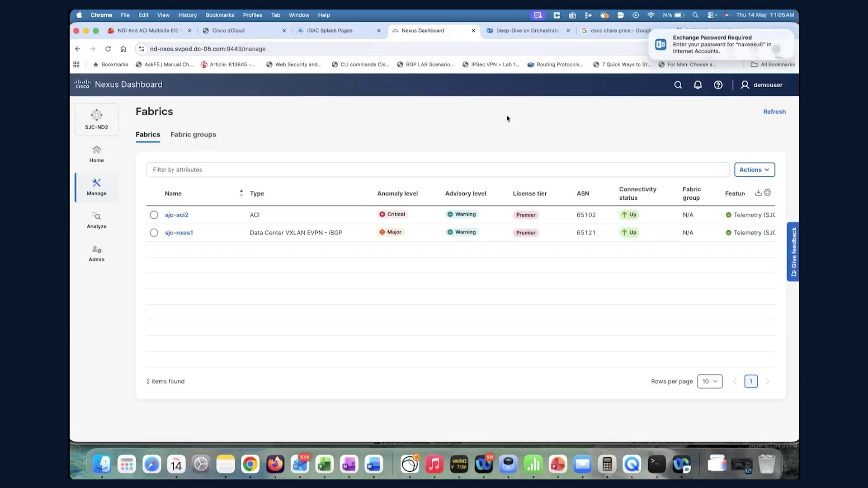Click page 1 pagination button

(x=750, y=381)
